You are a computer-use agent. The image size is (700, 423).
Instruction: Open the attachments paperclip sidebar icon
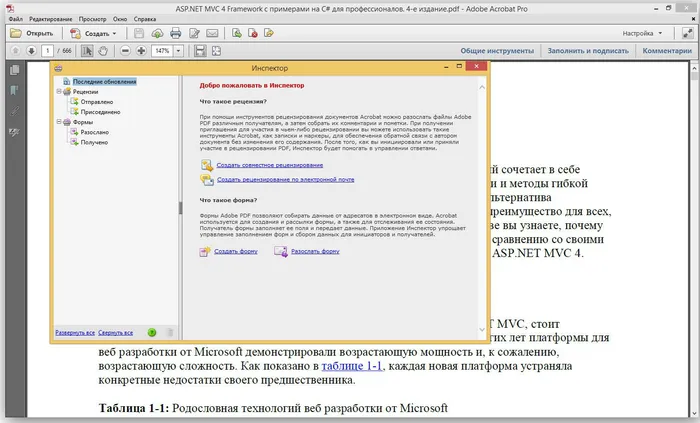(x=15, y=111)
